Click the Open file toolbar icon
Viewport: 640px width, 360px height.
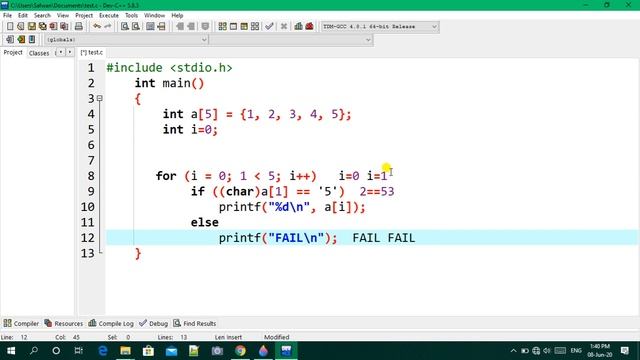[x=21, y=27]
